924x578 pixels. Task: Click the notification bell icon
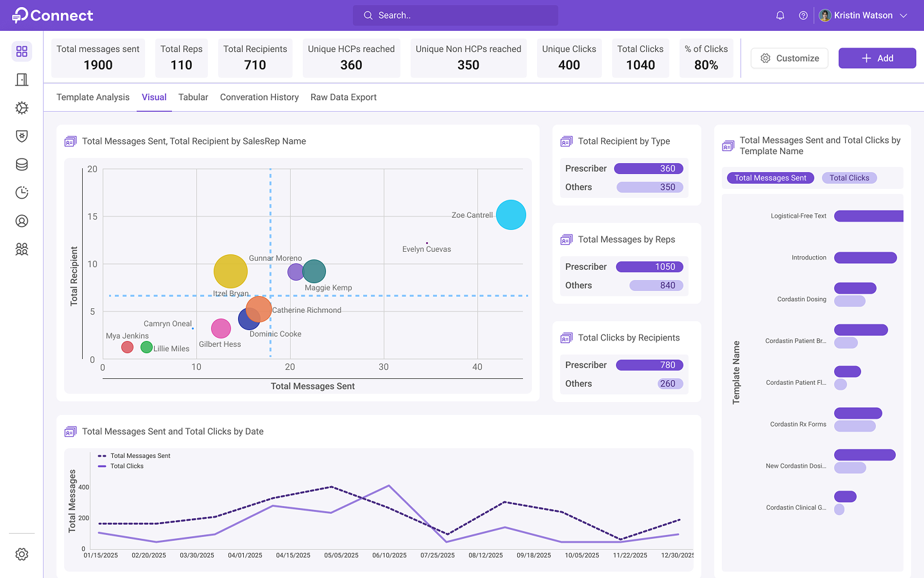point(780,15)
